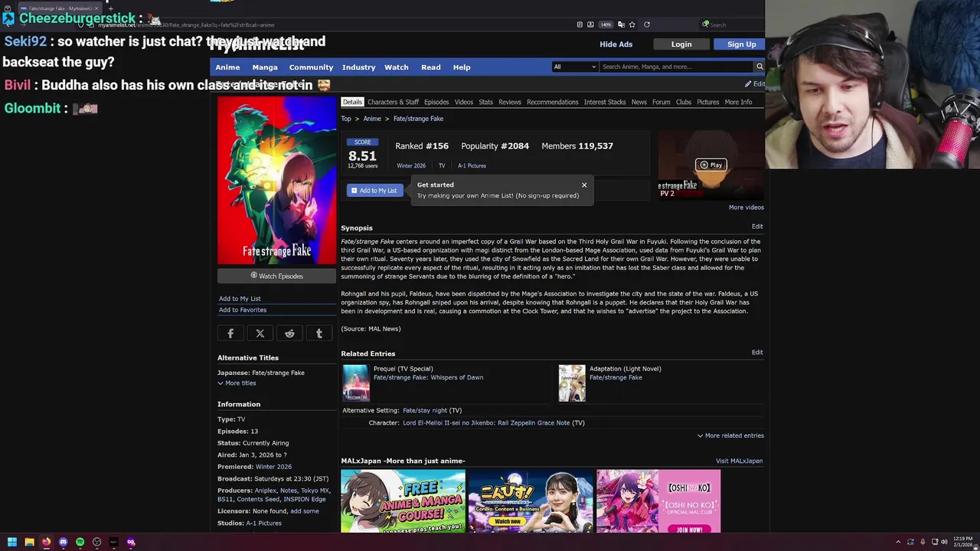The width and height of the screenshot is (980, 551).
Task: Click the blue Add to My List button
Action: pyautogui.click(x=374, y=191)
